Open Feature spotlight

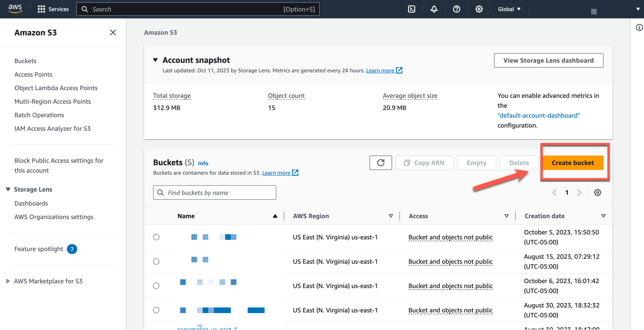[39, 249]
